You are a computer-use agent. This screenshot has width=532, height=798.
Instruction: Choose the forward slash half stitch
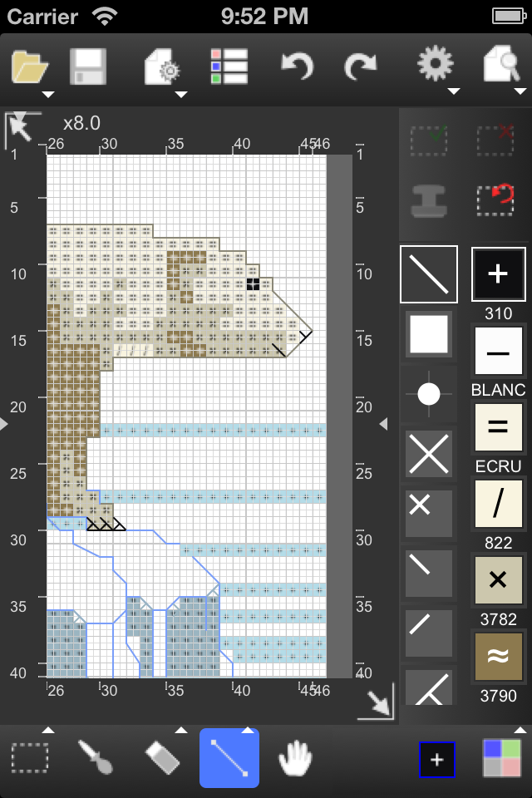click(429, 633)
